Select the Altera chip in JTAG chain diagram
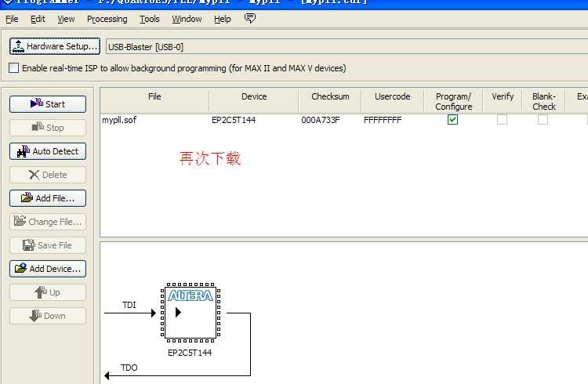This screenshot has height=384, width=588. [x=191, y=313]
